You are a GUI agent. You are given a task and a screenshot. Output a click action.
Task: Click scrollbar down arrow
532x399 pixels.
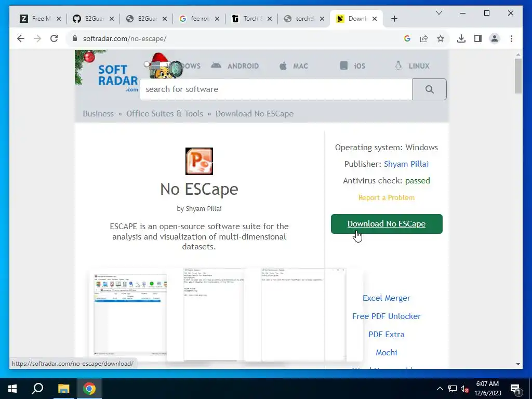518,364
